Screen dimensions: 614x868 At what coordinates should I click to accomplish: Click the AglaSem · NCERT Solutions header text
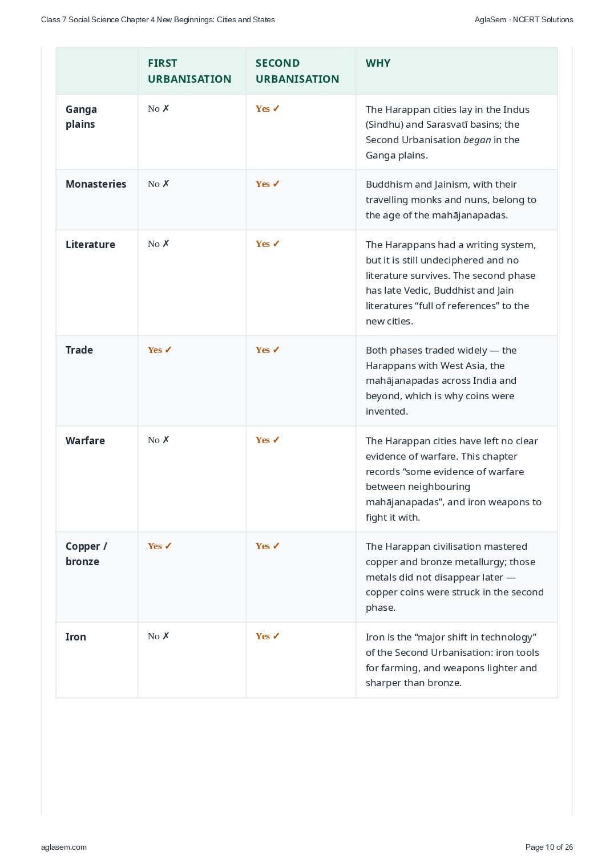point(524,19)
